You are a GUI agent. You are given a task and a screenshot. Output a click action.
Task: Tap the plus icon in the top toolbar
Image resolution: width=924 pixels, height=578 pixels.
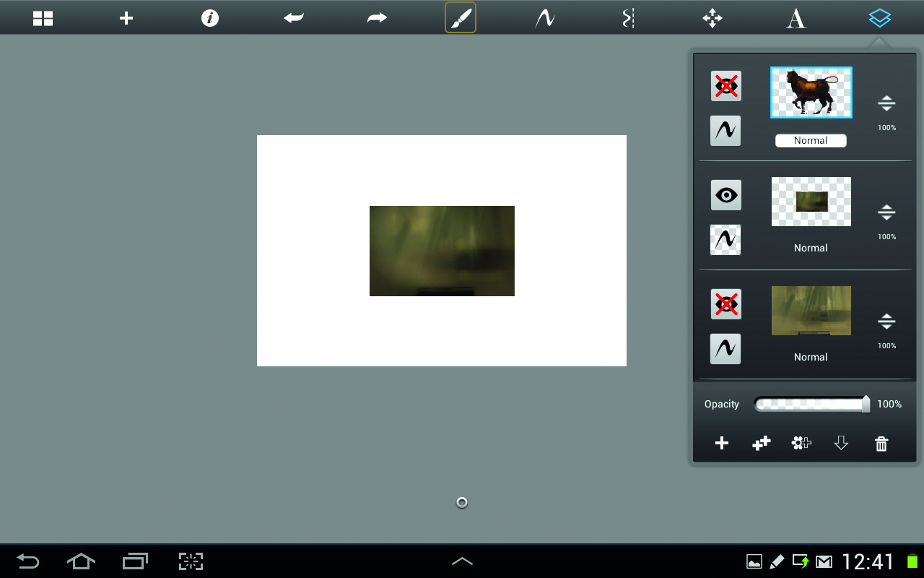coord(126,19)
